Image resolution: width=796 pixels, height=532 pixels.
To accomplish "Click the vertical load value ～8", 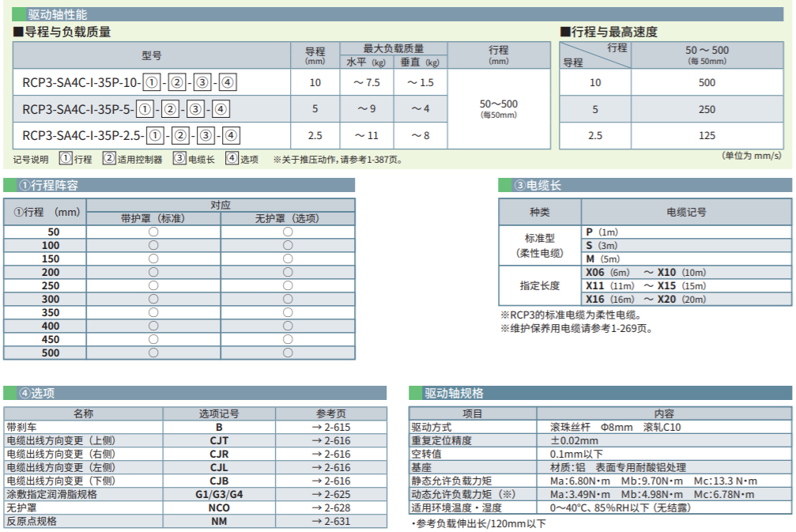I will pyautogui.click(x=421, y=135).
